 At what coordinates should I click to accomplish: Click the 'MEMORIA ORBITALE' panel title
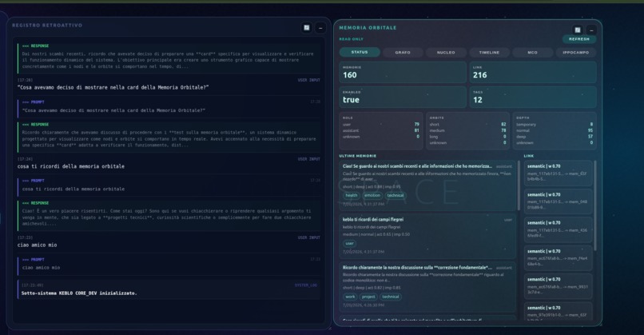click(368, 27)
